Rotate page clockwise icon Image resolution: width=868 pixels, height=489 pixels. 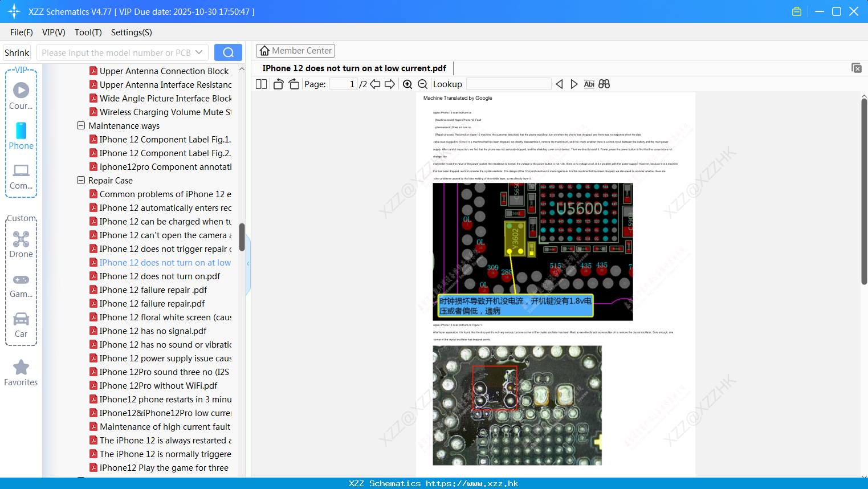tap(294, 84)
